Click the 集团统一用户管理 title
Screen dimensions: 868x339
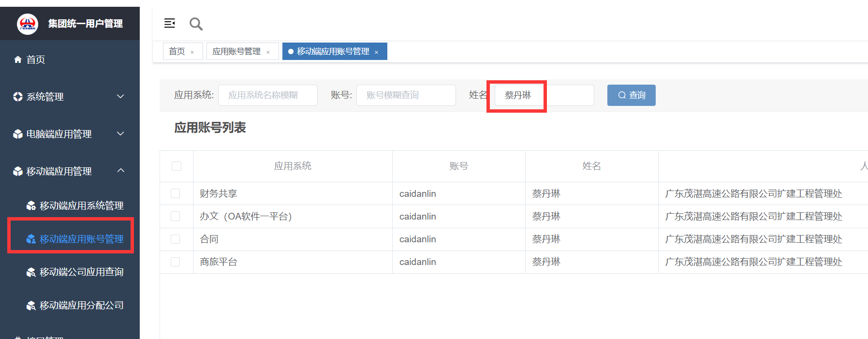[x=86, y=24]
